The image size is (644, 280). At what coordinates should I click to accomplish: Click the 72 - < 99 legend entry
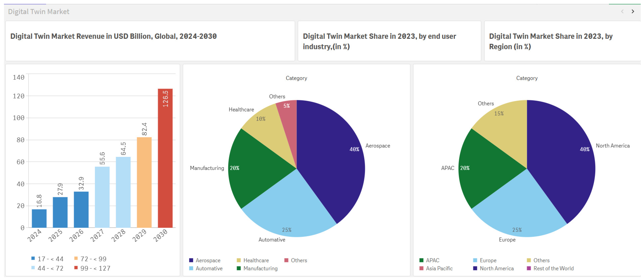coord(93,259)
